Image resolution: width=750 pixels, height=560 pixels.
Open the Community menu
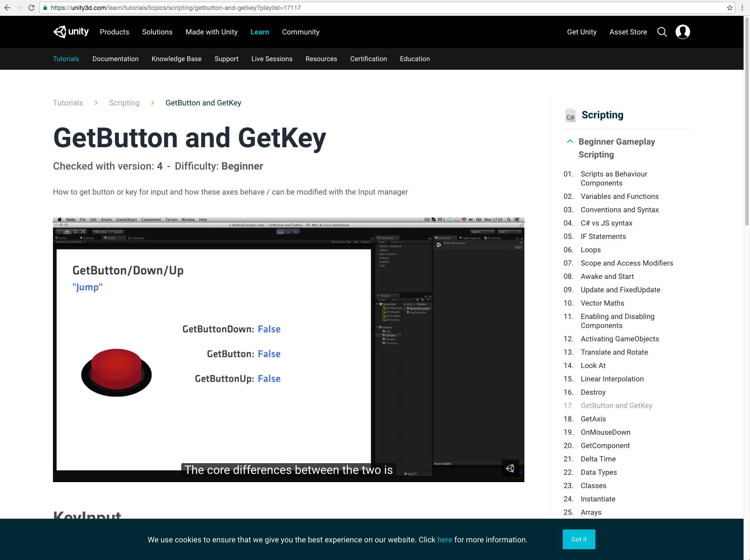click(301, 32)
